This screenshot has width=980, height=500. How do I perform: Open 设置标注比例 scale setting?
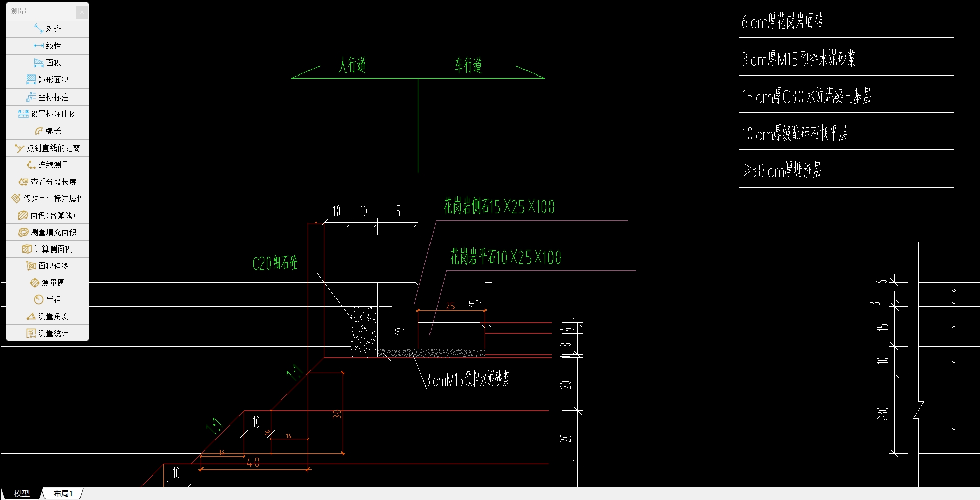[x=47, y=114]
